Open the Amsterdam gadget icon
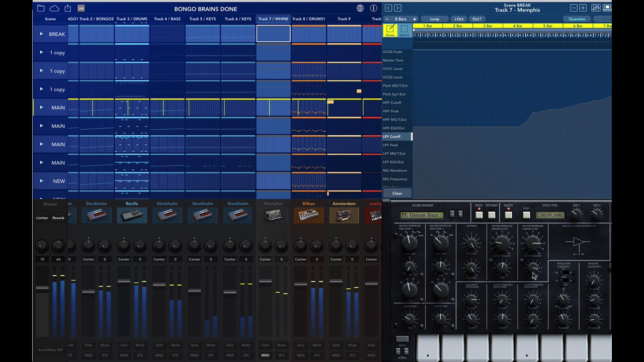Screen dimensions: 644x362 point(344,215)
